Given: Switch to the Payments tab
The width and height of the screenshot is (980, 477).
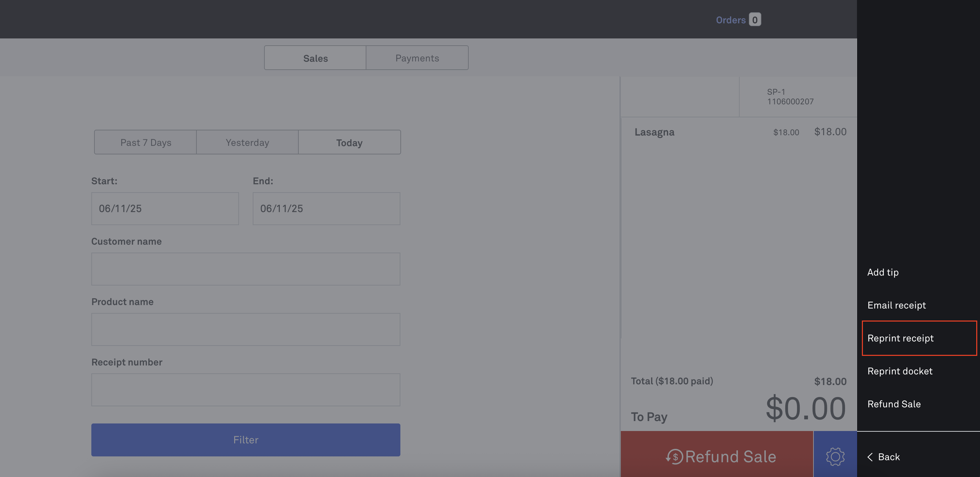Looking at the screenshot, I should click(x=417, y=58).
